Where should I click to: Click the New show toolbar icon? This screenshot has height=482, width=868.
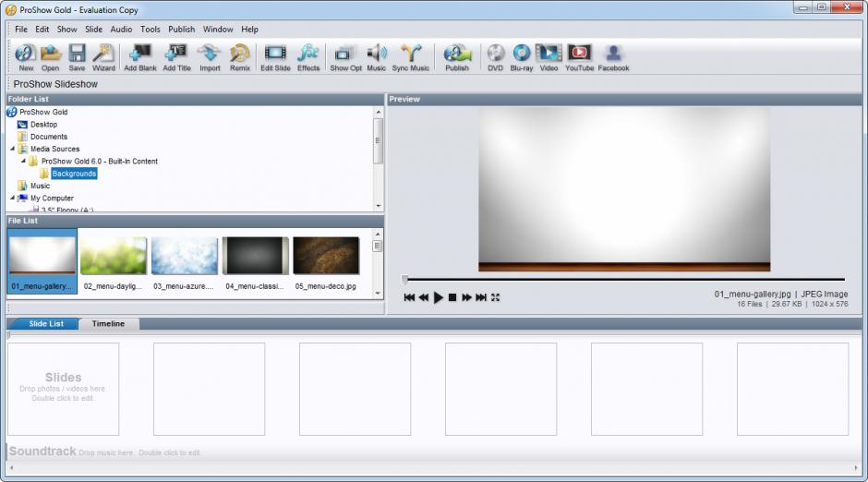(x=26, y=57)
